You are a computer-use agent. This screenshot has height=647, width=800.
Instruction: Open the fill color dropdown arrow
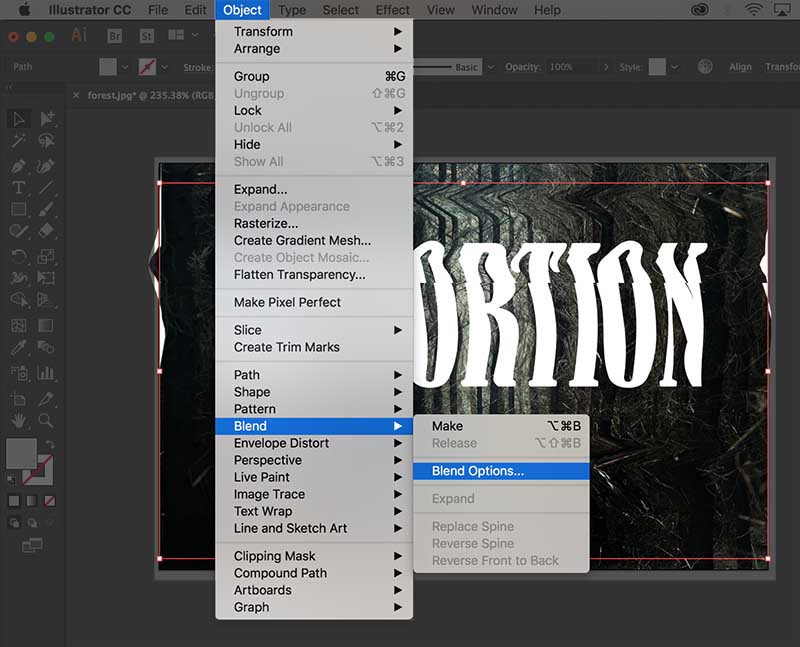pos(125,67)
